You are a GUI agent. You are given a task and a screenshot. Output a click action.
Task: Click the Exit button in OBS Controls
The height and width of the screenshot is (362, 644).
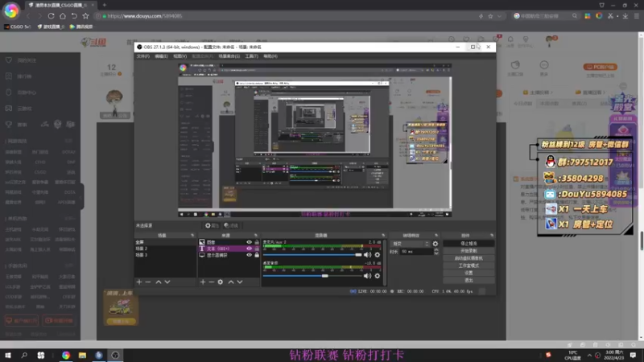pos(469,280)
